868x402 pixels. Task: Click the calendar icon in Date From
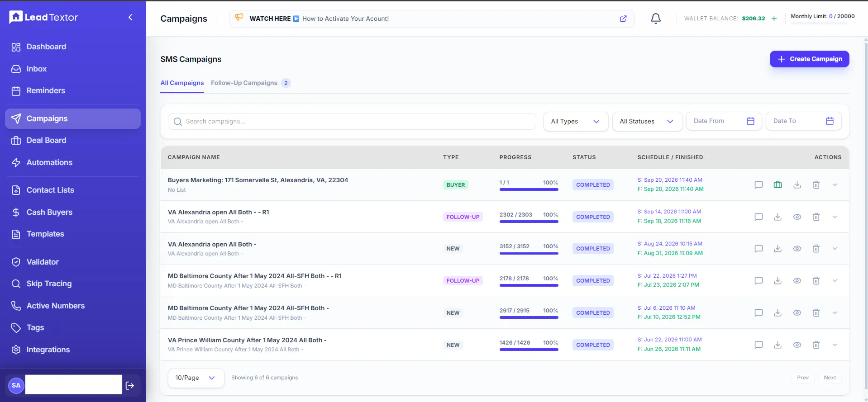coord(750,121)
